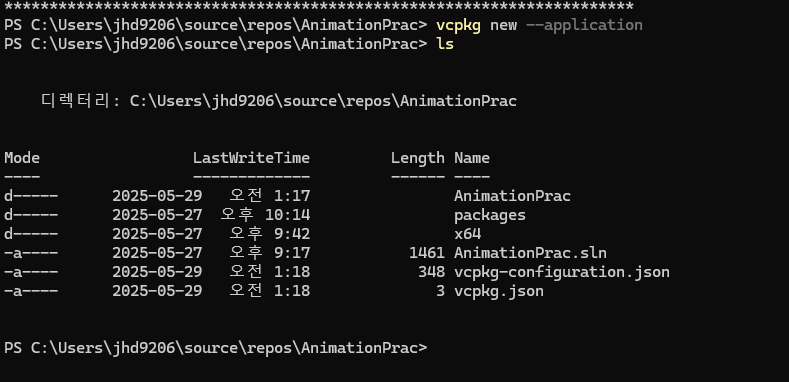789x382 pixels.
Task: Click the LastWriteTime column header
Action: 251,158
